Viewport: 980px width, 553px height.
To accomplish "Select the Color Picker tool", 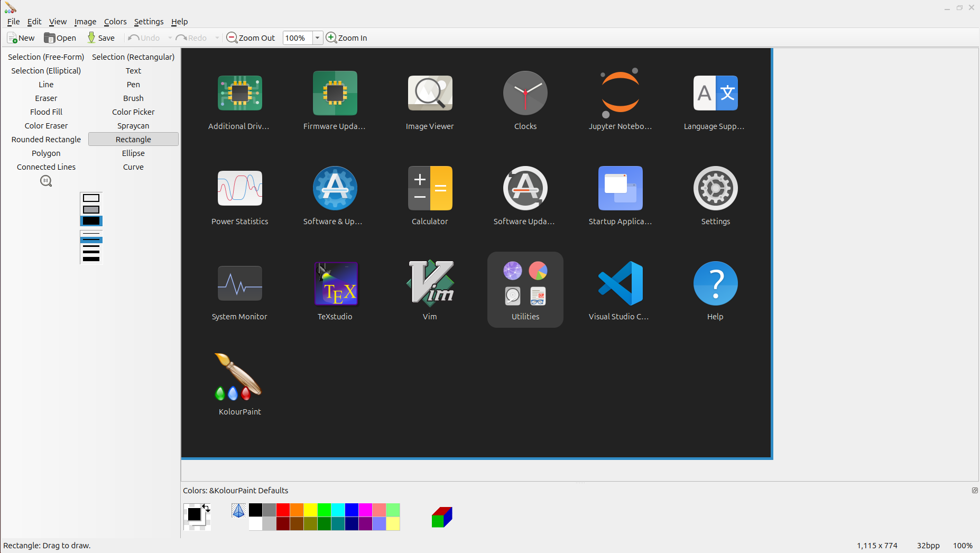I will 133,112.
